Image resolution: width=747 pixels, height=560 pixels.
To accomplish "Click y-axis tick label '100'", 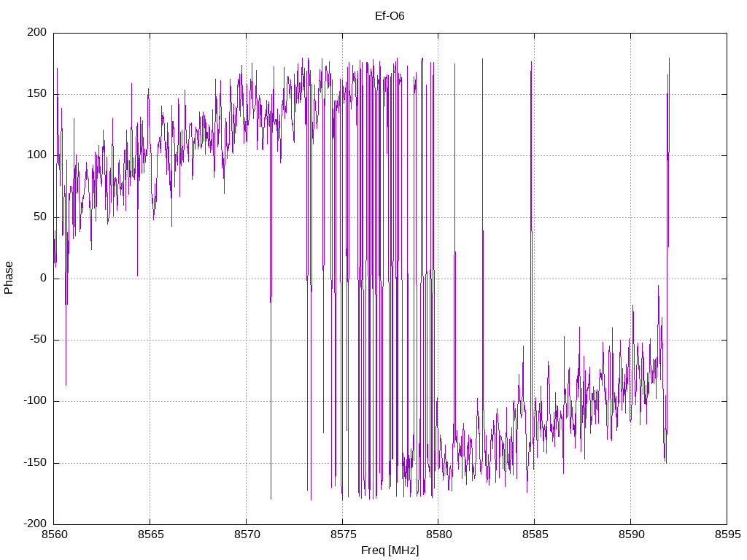I will [37, 155].
